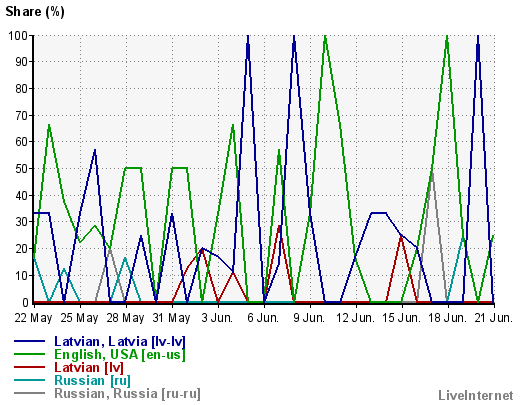Click the gray line swatch for Russian, Russia
This screenshot has width=520, height=405.
[29, 393]
